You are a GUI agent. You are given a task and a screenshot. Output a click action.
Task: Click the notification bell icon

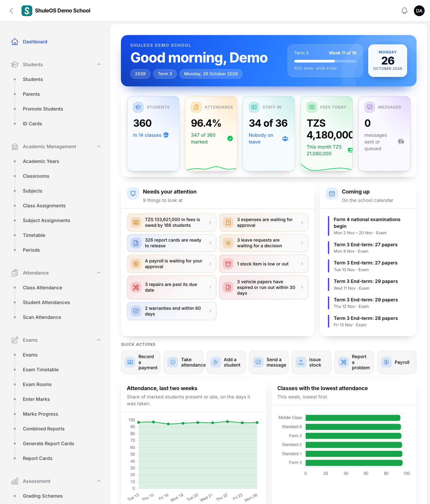(x=404, y=11)
